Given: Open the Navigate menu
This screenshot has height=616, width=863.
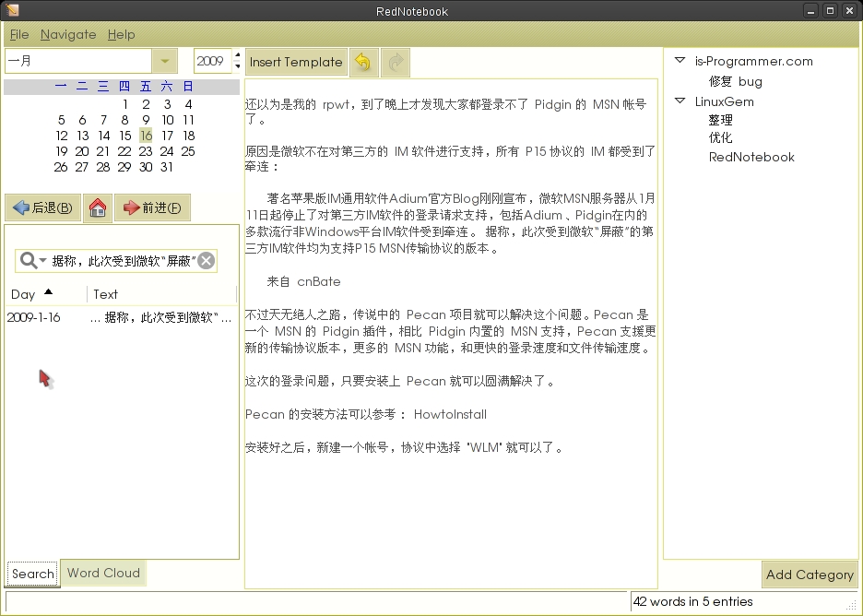Looking at the screenshot, I should pos(68,34).
